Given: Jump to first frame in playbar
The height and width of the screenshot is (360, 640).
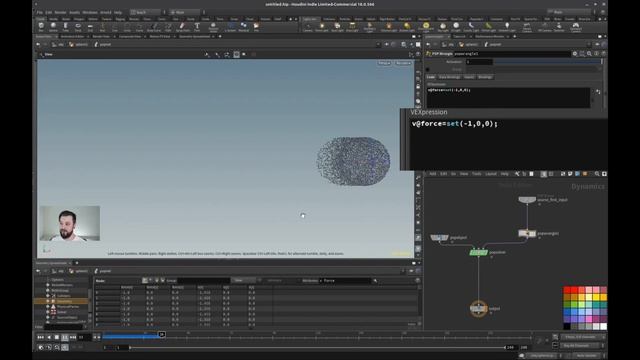Looking at the screenshot, I should point(40,337).
